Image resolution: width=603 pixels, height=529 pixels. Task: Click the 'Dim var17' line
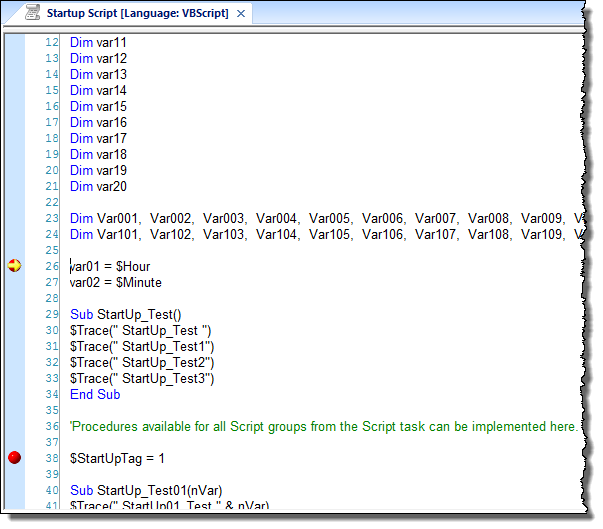coord(98,138)
